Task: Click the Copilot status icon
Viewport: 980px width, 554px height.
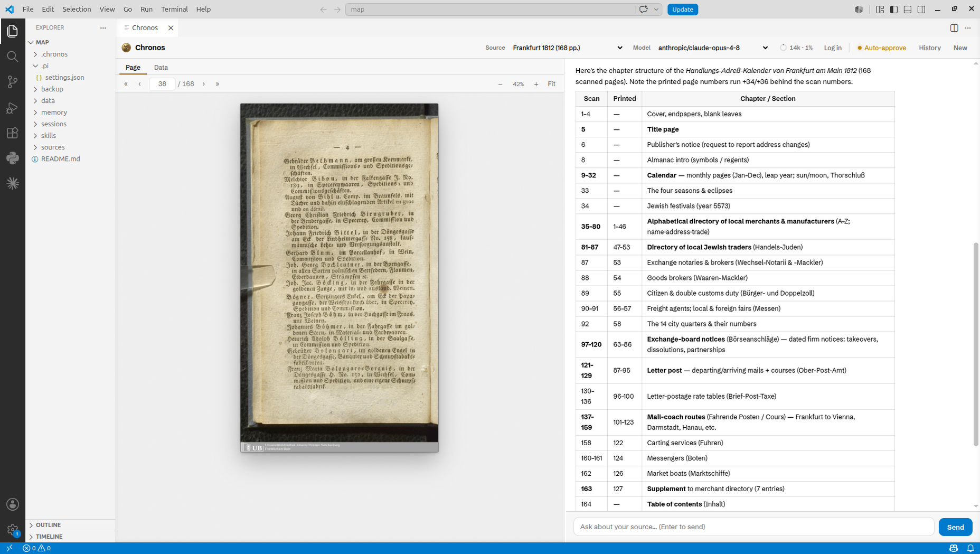Action: pyautogui.click(x=954, y=548)
